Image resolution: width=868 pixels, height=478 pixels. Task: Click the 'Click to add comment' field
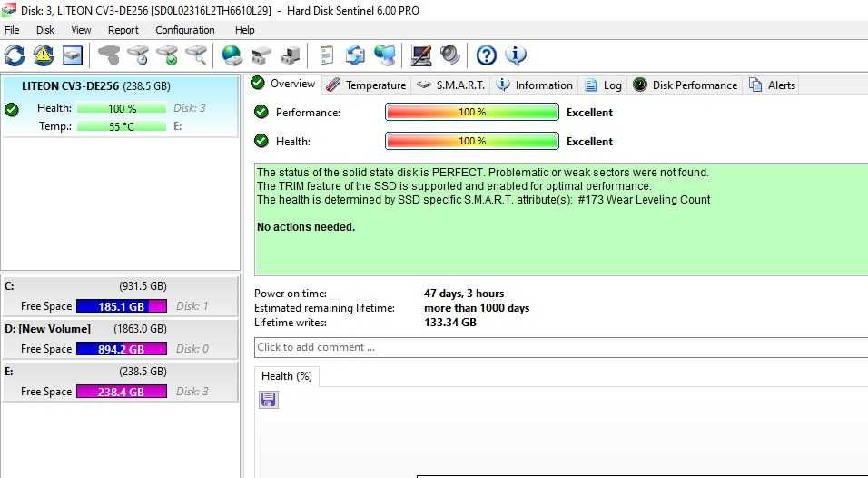[x=561, y=347]
